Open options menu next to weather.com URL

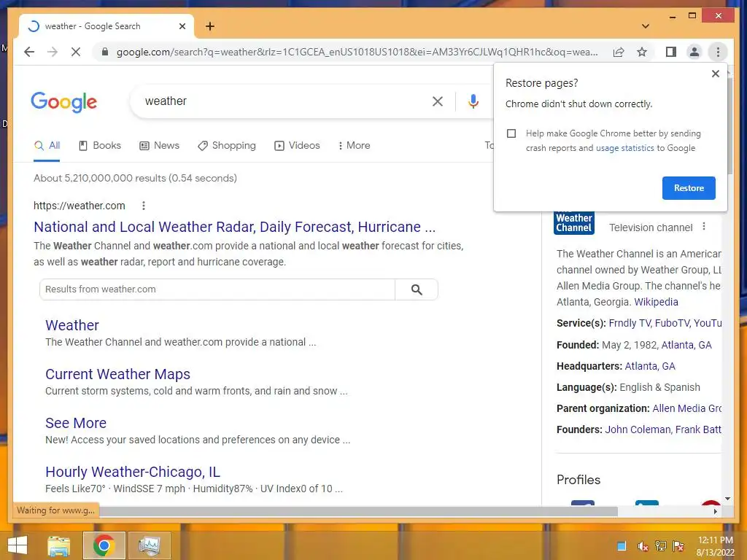pyautogui.click(x=144, y=206)
